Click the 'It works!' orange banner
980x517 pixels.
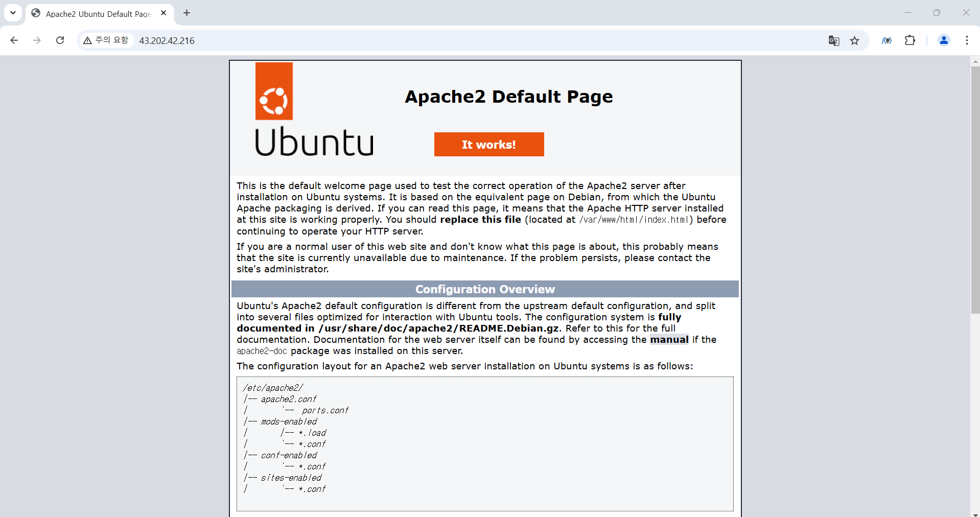489,145
